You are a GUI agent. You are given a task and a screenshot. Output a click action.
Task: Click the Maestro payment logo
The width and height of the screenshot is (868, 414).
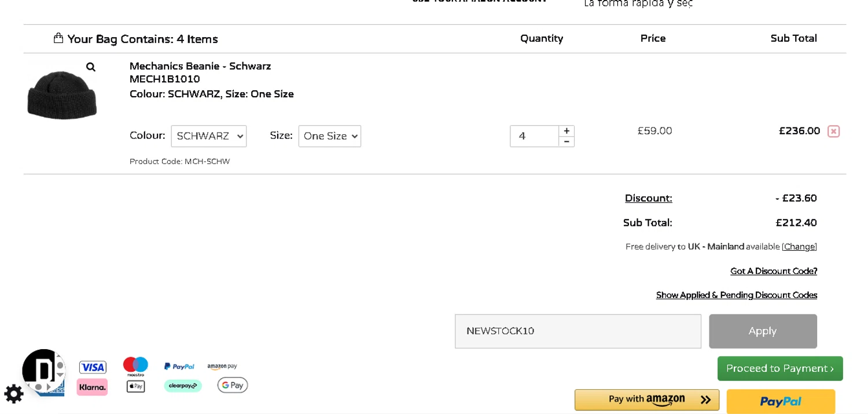135,366
